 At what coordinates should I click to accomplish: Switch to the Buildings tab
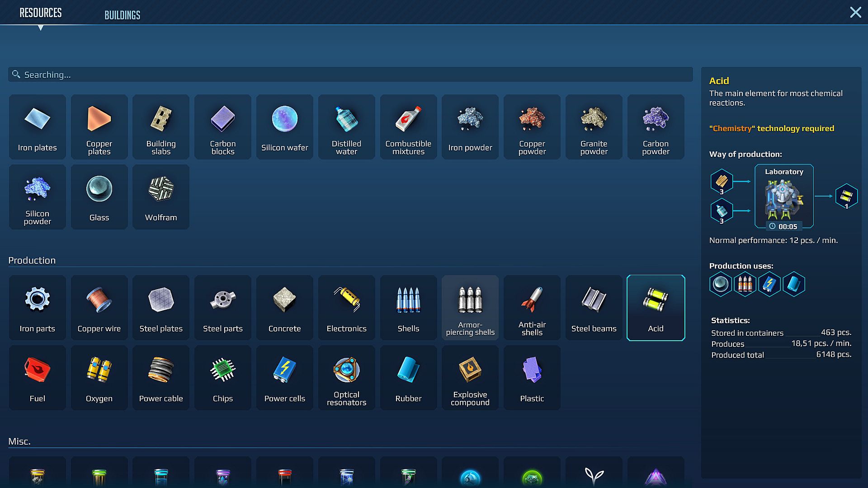tap(122, 15)
